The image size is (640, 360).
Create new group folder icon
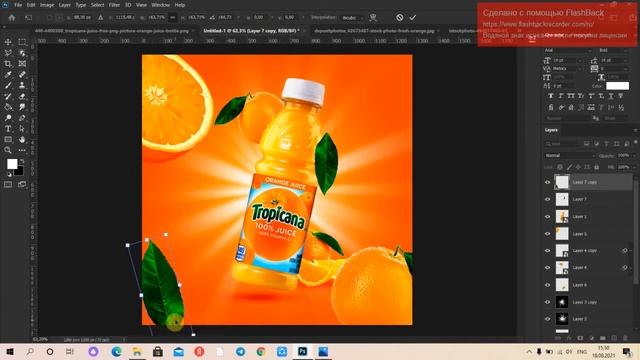[x=603, y=338]
